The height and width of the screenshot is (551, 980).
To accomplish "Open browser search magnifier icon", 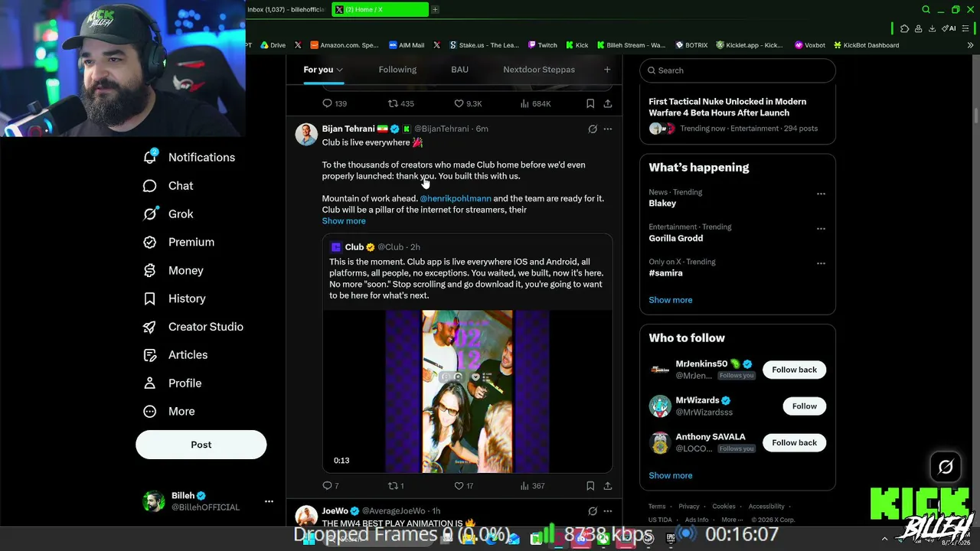I will 926,10.
